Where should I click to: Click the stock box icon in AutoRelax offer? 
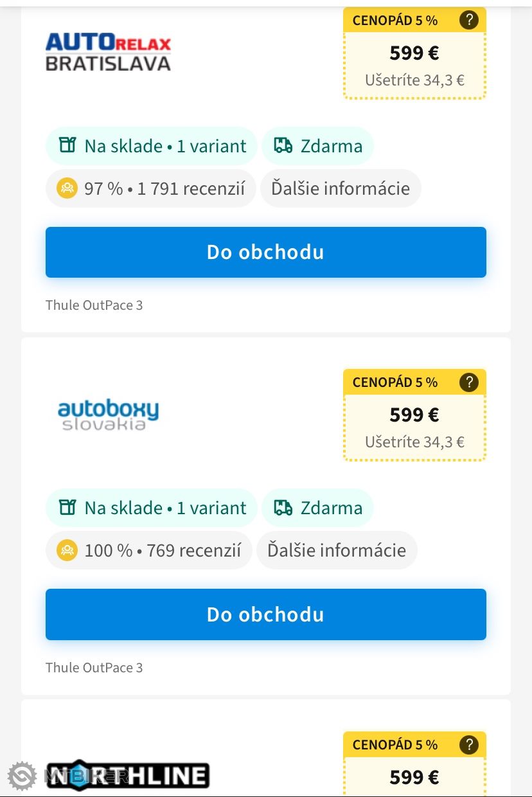tap(67, 145)
